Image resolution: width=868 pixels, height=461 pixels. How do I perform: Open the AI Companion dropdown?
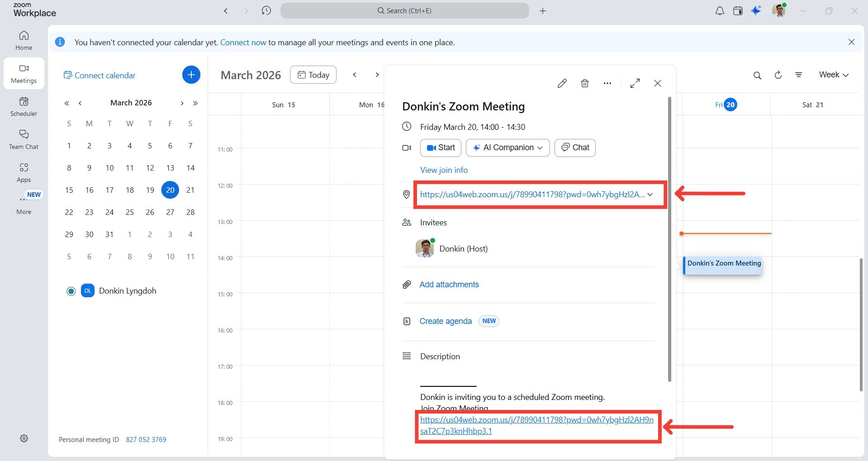pyautogui.click(x=508, y=147)
